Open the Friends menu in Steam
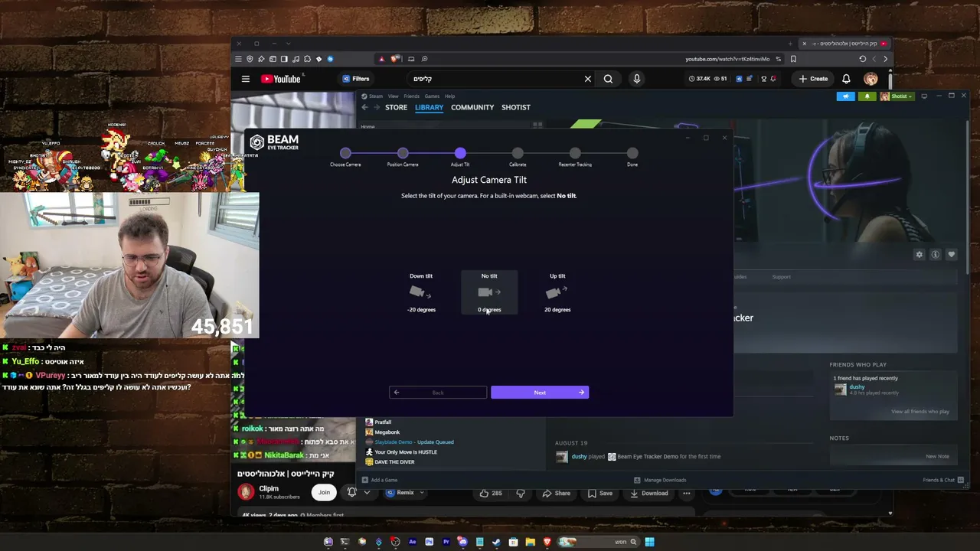Image resolution: width=980 pixels, height=551 pixels. [x=411, y=96]
